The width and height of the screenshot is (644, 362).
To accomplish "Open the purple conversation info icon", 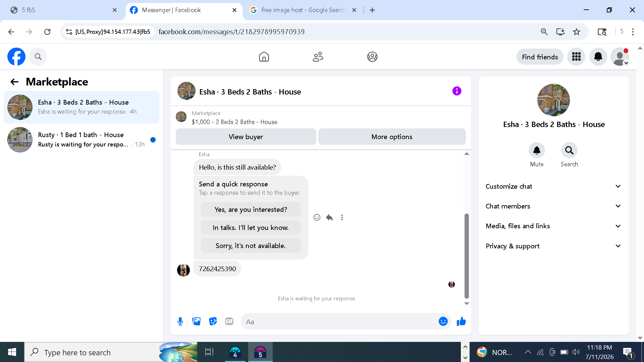I will [457, 91].
